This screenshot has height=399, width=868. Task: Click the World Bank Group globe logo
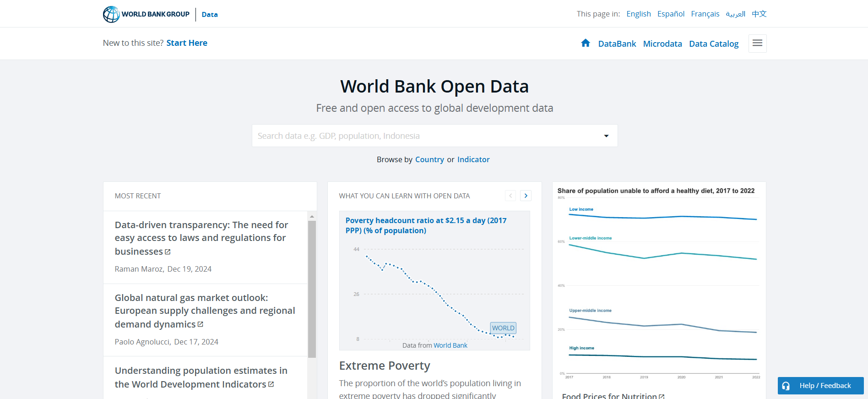pos(111,14)
